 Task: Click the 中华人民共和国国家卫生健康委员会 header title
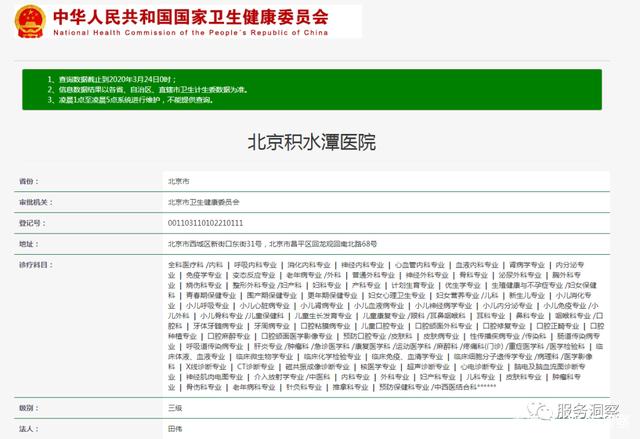189,15
